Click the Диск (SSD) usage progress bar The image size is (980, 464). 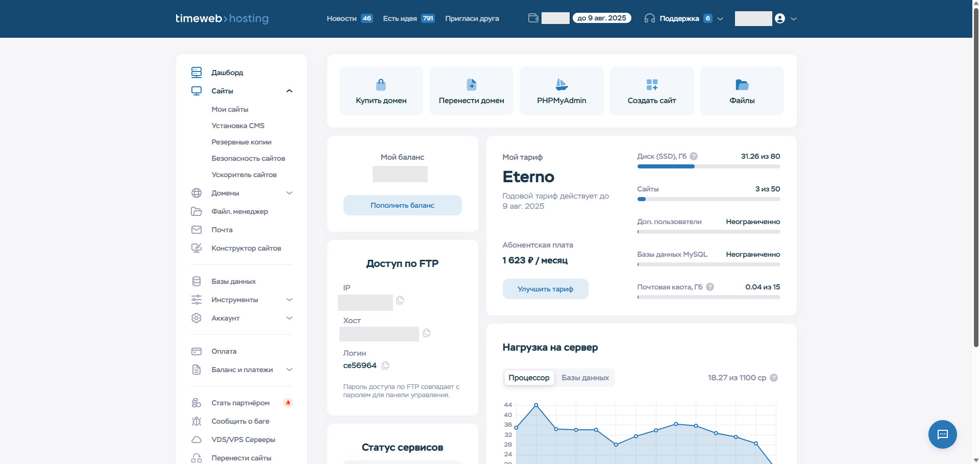pyautogui.click(x=708, y=166)
